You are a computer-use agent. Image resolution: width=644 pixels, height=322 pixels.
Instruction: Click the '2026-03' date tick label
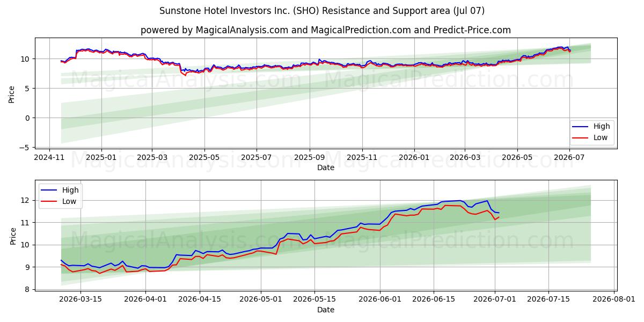tap(464, 157)
